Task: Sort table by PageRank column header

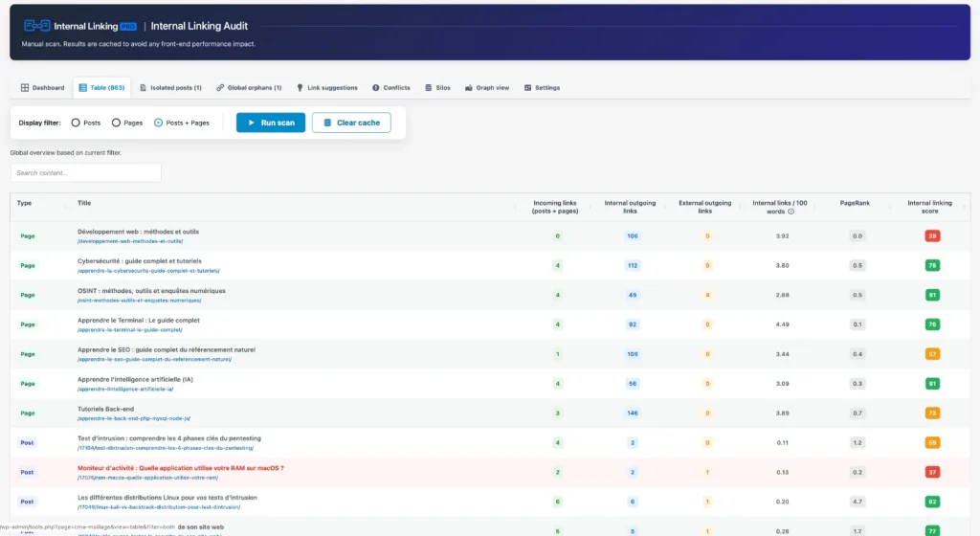Action: coord(855,203)
